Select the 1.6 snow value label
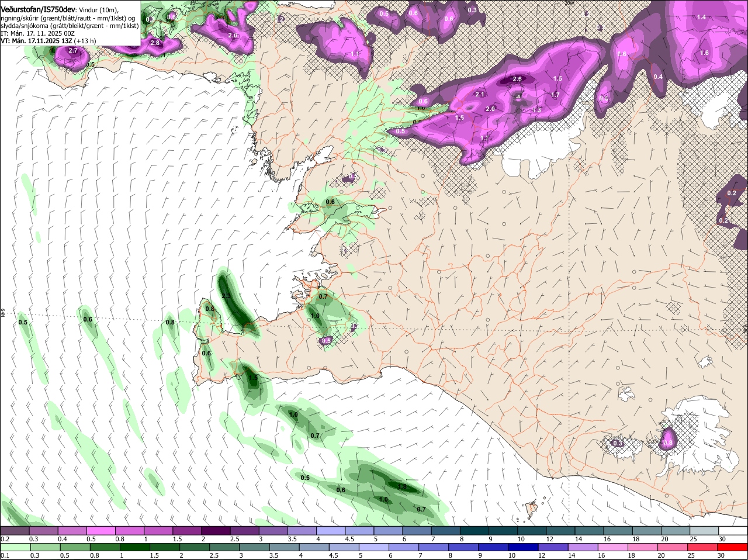Viewport: 748px width, 560px height. (705, 53)
